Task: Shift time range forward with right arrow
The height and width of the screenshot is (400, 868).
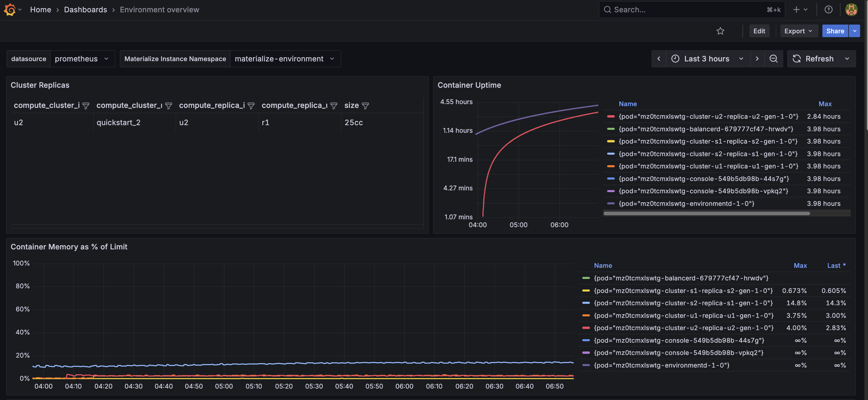Action: coord(757,59)
